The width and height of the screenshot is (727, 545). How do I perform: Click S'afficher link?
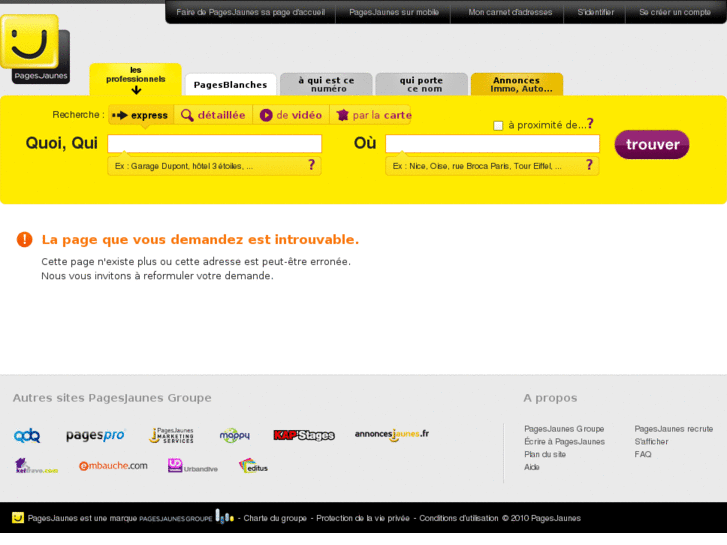click(x=651, y=442)
